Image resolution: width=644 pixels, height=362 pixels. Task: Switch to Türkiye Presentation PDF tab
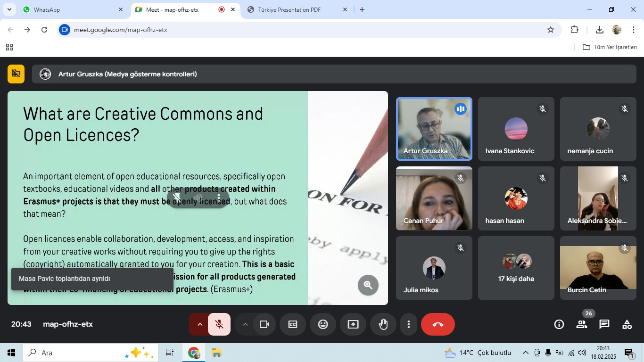point(296,9)
